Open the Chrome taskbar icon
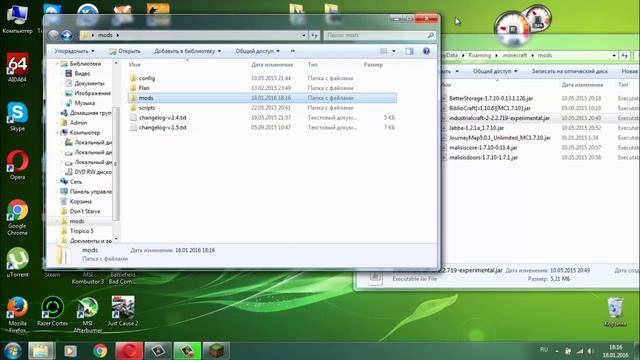 100,351
